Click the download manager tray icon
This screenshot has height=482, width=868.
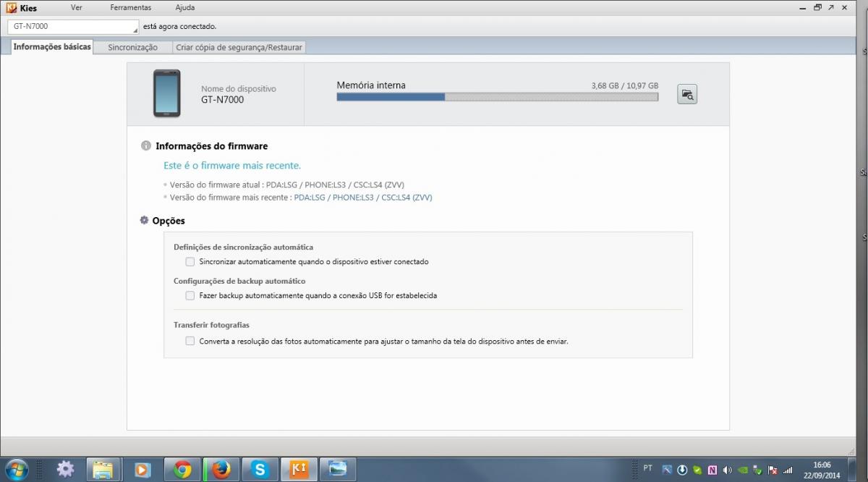[x=682, y=470]
